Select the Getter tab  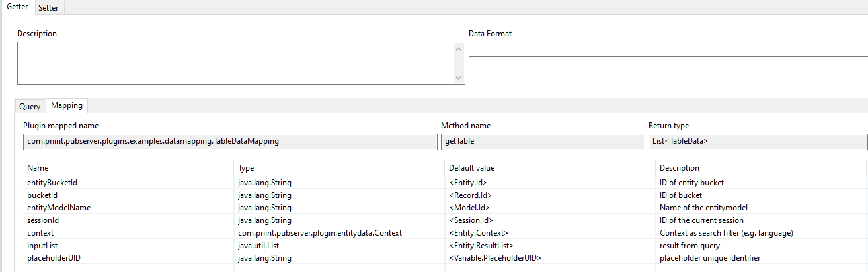[x=17, y=7]
